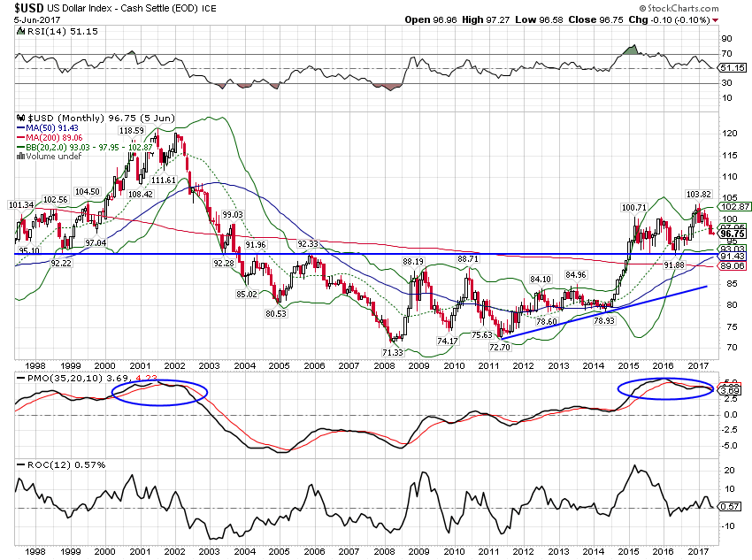Click the PMO axis value tag 3.69
752x560 pixels.
pos(731,391)
